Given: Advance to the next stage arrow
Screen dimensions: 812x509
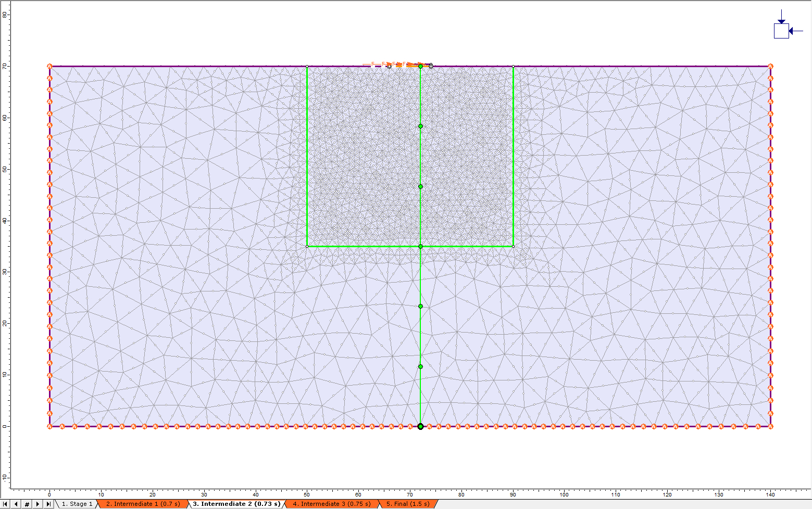Looking at the screenshot, I should [x=38, y=504].
